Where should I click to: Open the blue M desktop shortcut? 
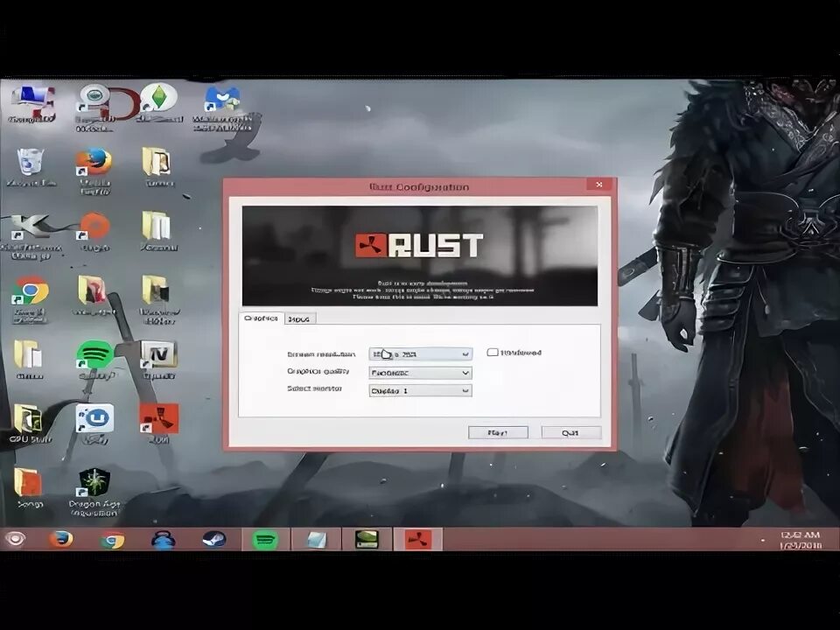(x=221, y=109)
